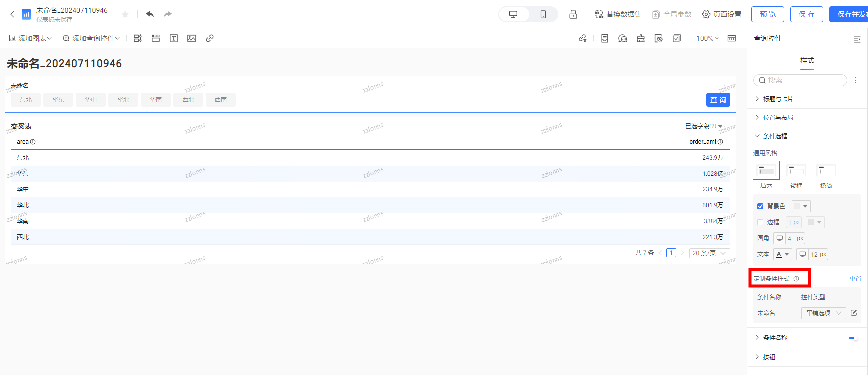Select the 线框 style option
The height and width of the screenshot is (375, 868).
(796, 171)
